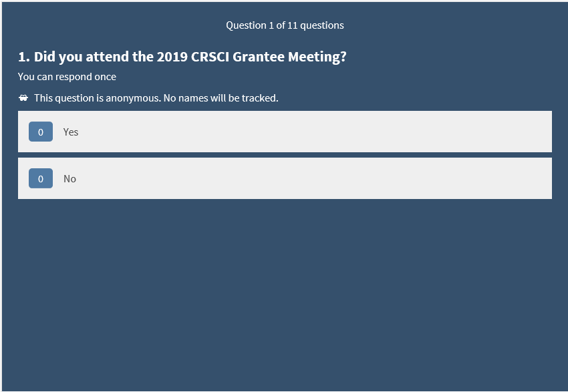Select the Yes answer option
This screenshot has width=568, height=392.
click(x=285, y=132)
